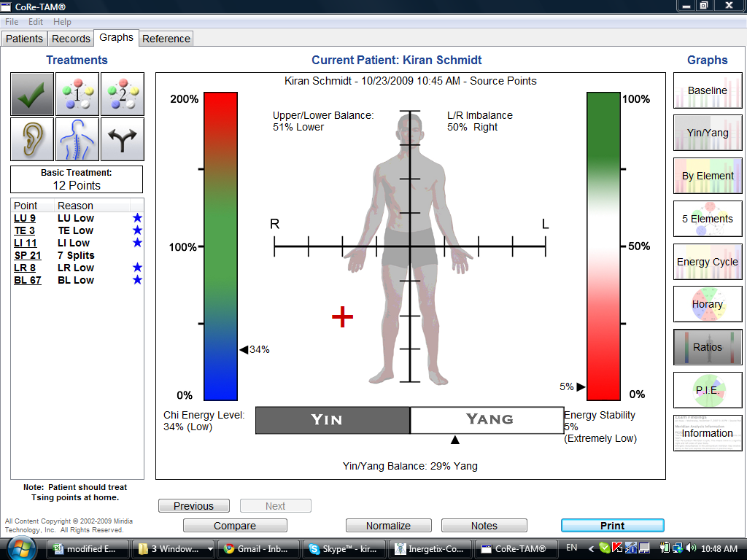Open the Baseline graph thumbnail
747x560 pixels.
[708, 90]
